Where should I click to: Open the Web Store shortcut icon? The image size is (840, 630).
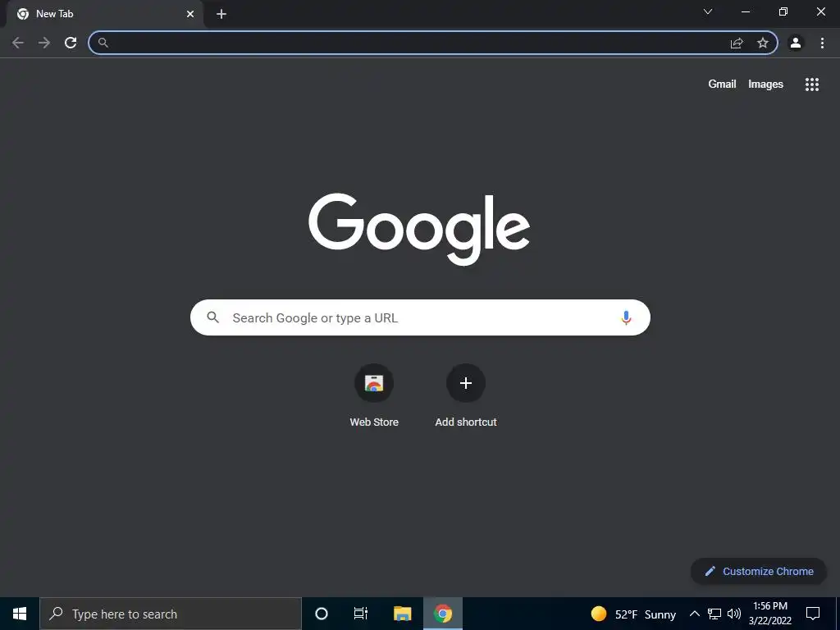tap(374, 383)
